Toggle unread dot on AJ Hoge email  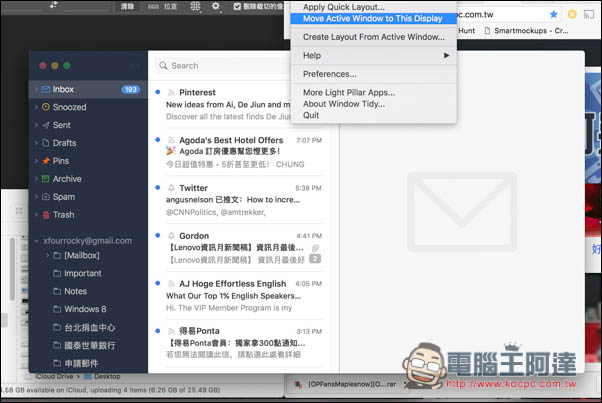pos(157,283)
